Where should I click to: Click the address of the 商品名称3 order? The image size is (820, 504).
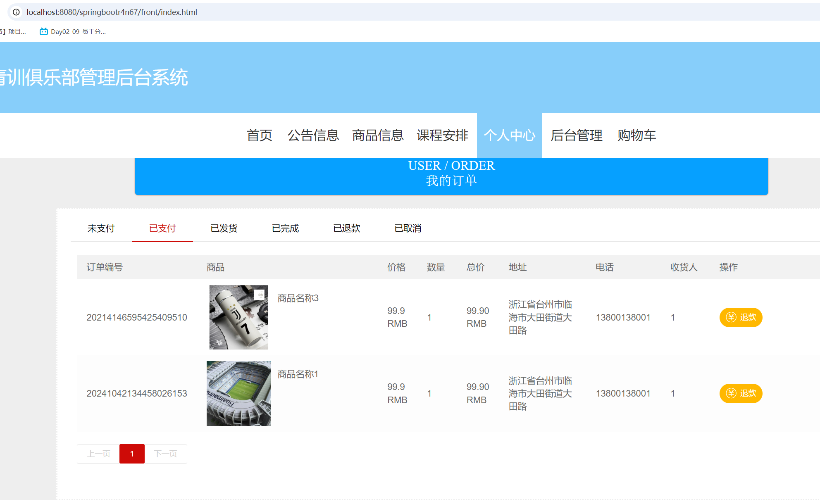point(540,317)
